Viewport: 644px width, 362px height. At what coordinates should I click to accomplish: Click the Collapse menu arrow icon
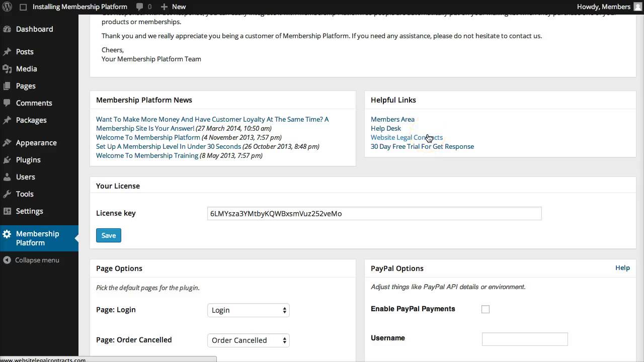[x=7, y=260]
